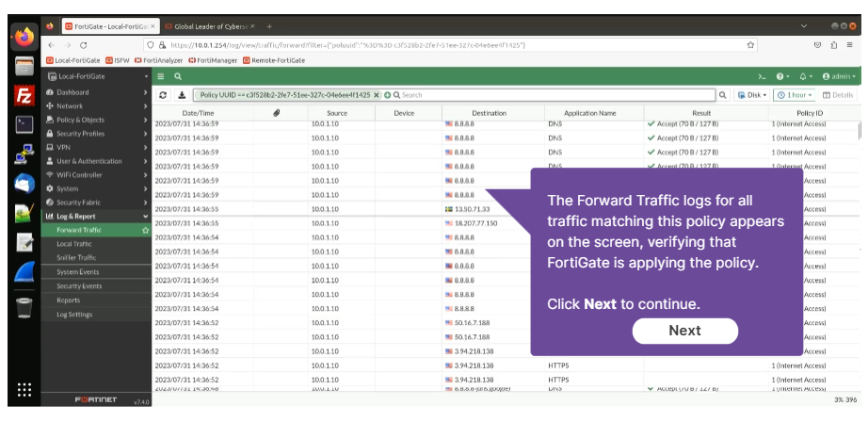Open the Trash in the dock
This screenshot has width=868, height=422.
[x=24, y=307]
